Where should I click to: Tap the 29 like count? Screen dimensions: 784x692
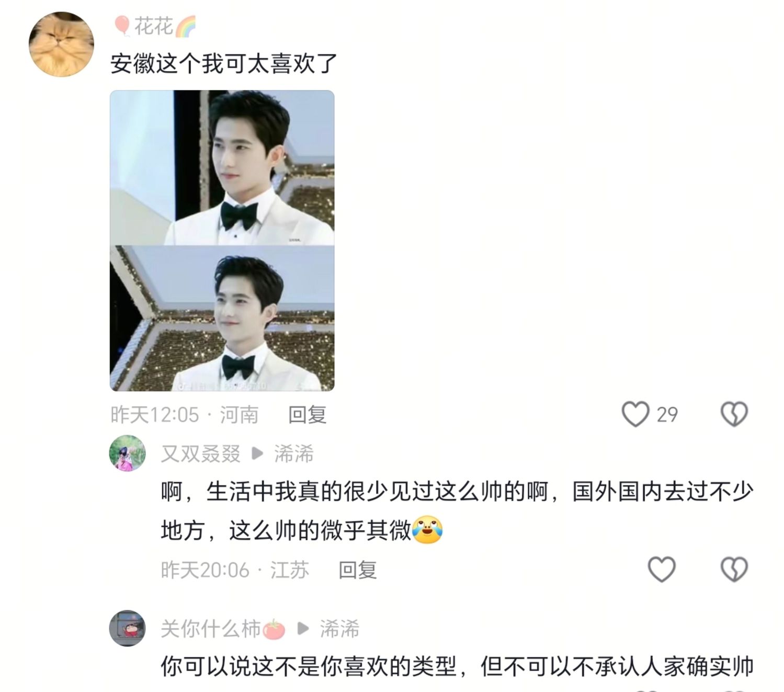coord(667,415)
